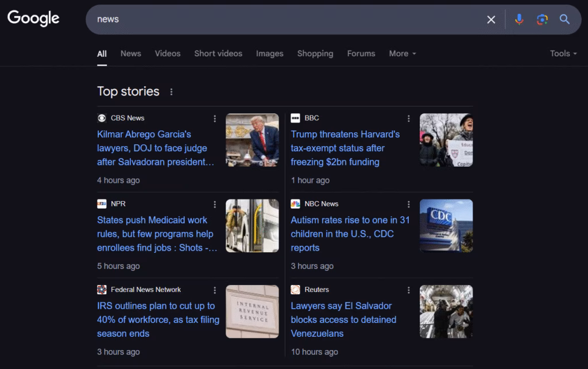This screenshot has height=369, width=588.
Task: Open the three-dot menu on the NPR article
Action: coord(215,204)
